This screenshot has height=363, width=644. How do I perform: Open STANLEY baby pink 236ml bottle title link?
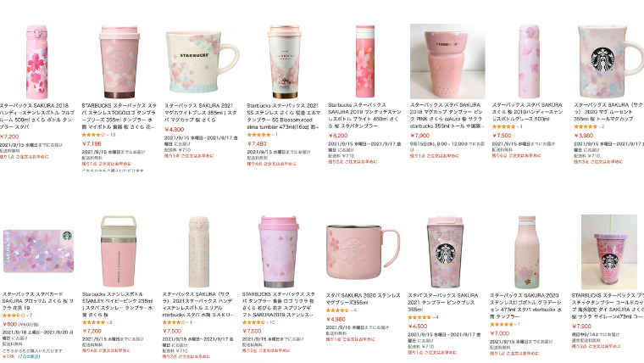[x=118, y=304]
